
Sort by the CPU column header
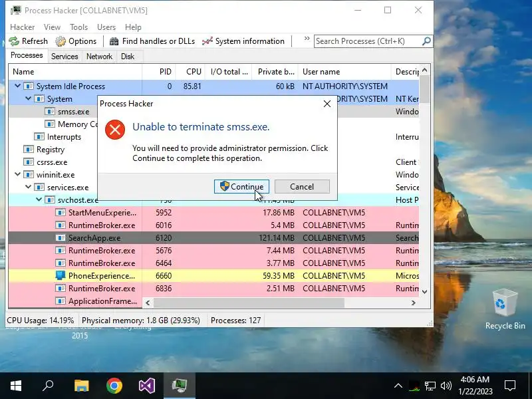[190, 72]
